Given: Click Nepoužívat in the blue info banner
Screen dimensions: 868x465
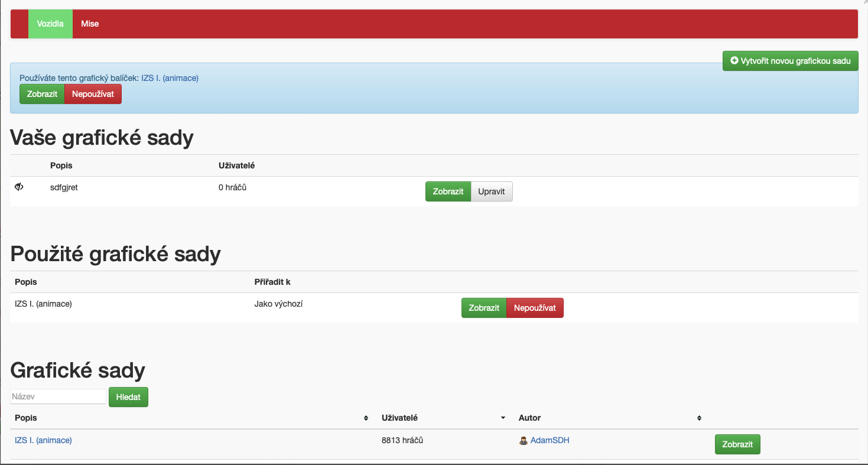Looking at the screenshot, I should click(x=93, y=94).
